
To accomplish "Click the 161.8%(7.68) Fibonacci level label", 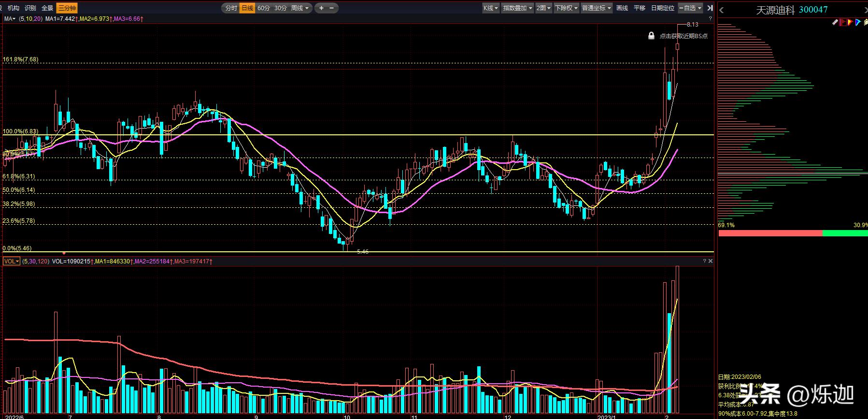I will [x=20, y=59].
